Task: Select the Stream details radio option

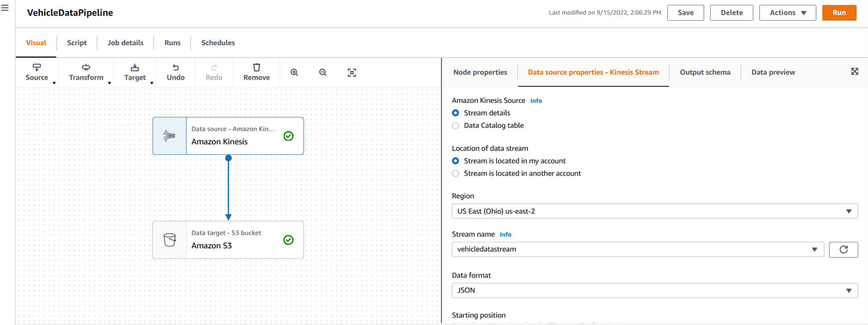Action: pos(455,113)
